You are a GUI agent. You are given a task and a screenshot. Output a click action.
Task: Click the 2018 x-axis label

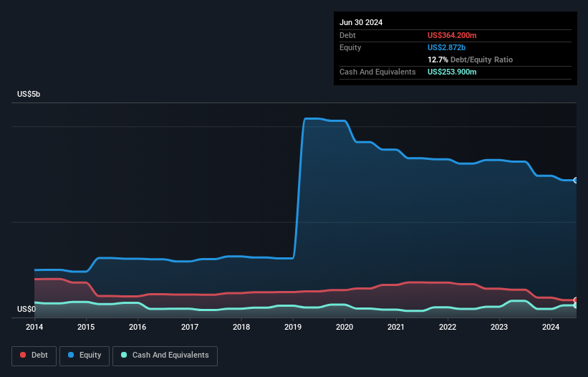pos(241,327)
